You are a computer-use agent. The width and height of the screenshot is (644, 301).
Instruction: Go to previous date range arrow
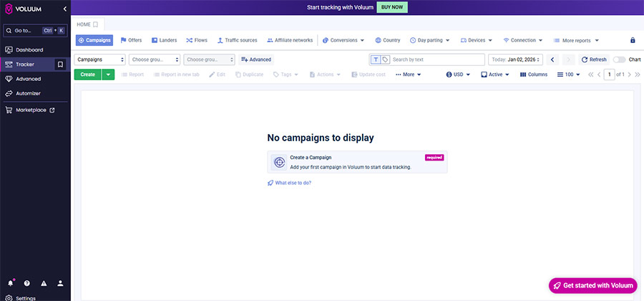click(552, 59)
